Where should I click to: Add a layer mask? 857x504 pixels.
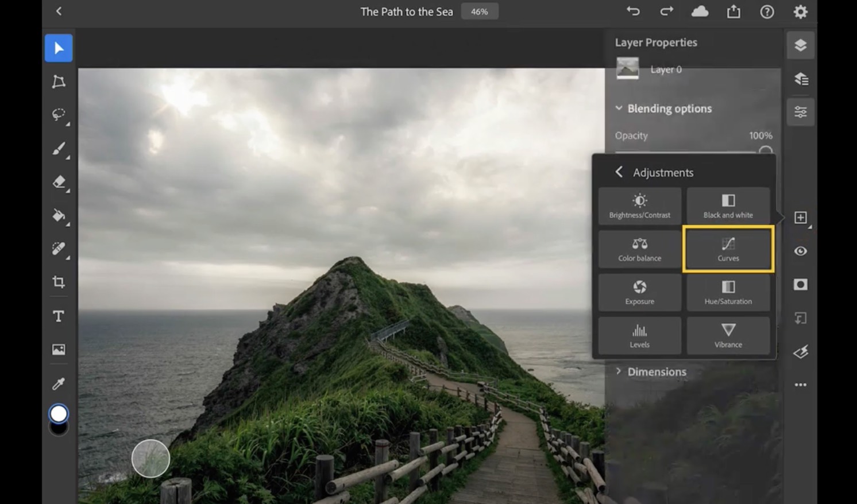coord(801,285)
